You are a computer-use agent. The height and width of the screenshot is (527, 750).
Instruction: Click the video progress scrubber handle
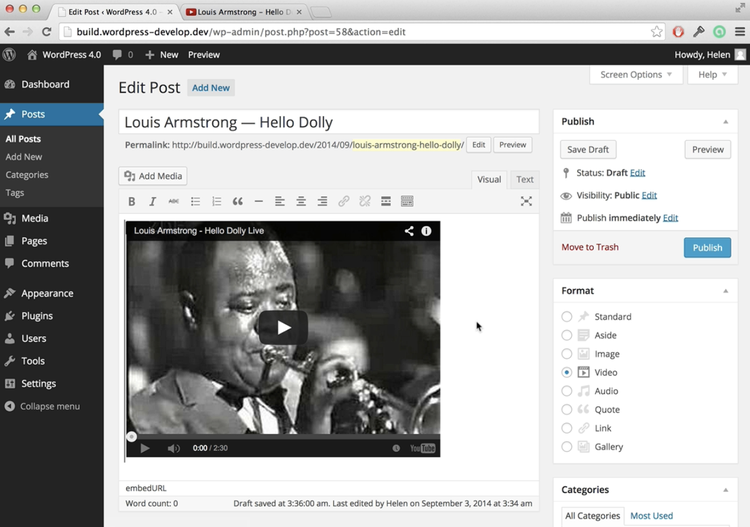tap(132, 436)
